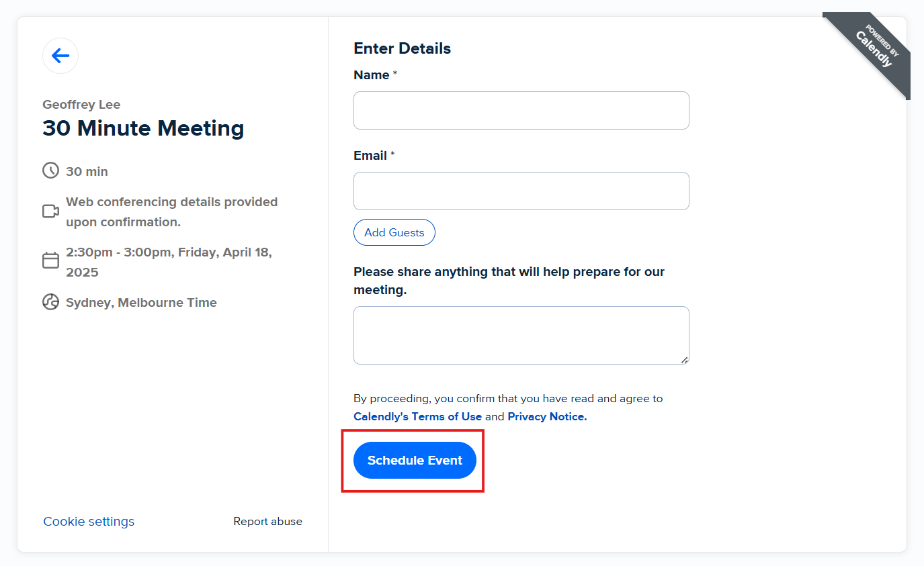Open the Privacy Notice link
924x566 pixels.
click(x=547, y=416)
